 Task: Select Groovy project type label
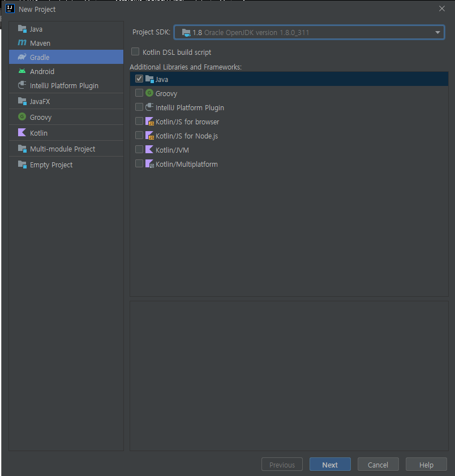[x=41, y=118]
